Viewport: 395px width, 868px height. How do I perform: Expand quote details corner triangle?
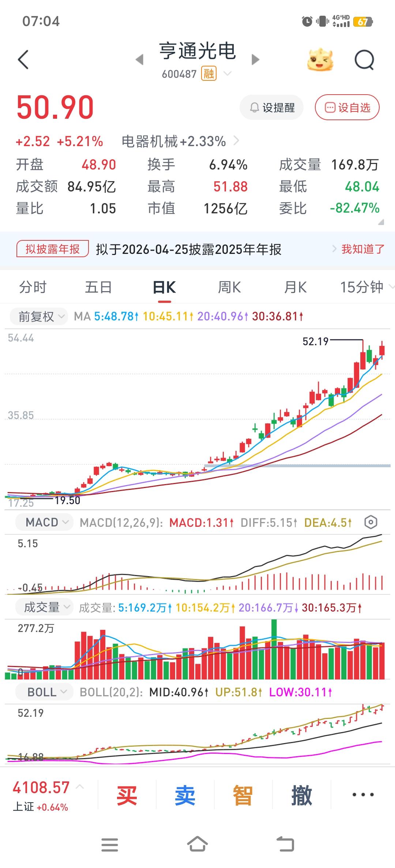pyautogui.click(x=381, y=222)
